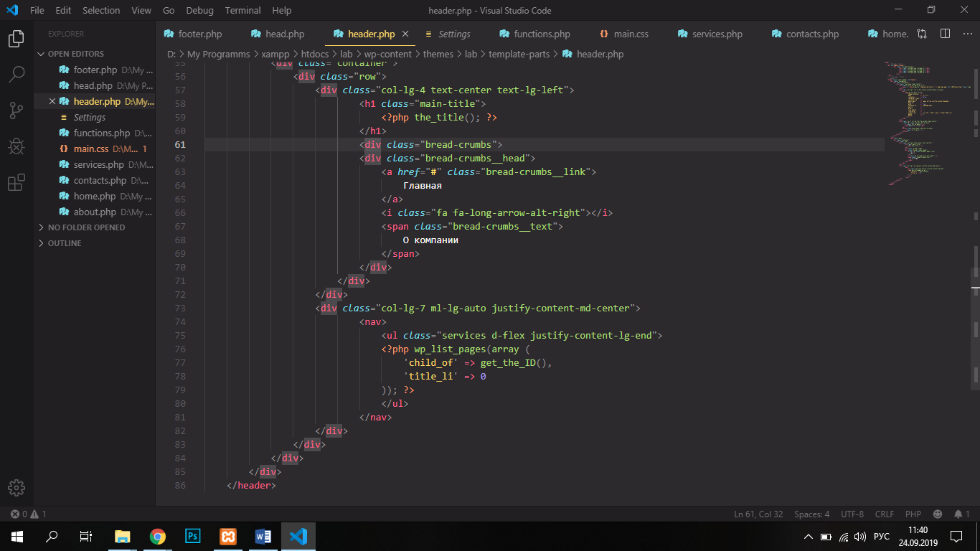This screenshot has height=551, width=980.
Task: Select home.php in Open Editors
Action: tap(94, 197)
